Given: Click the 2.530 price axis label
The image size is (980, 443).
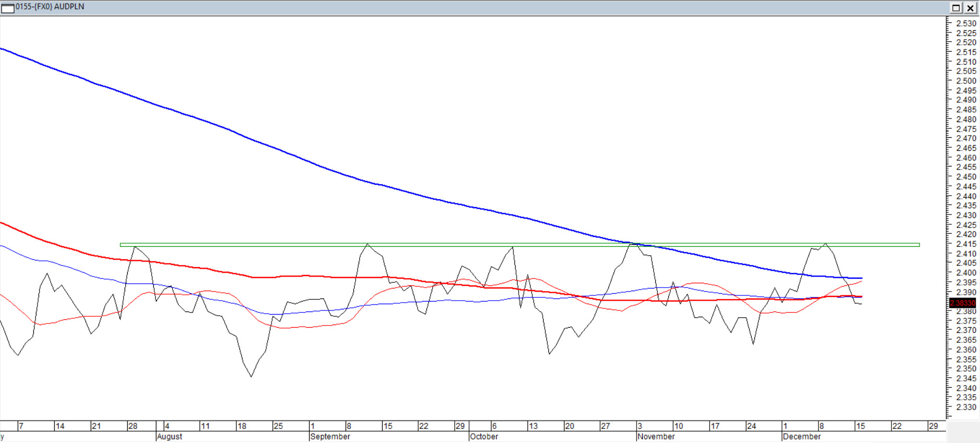Looking at the screenshot, I should coord(966,23).
